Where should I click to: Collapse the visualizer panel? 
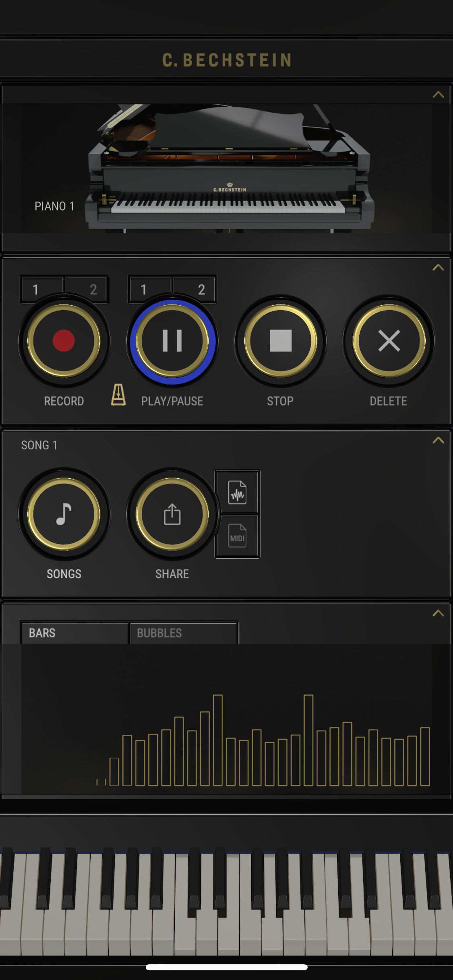click(x=438, y=613)
